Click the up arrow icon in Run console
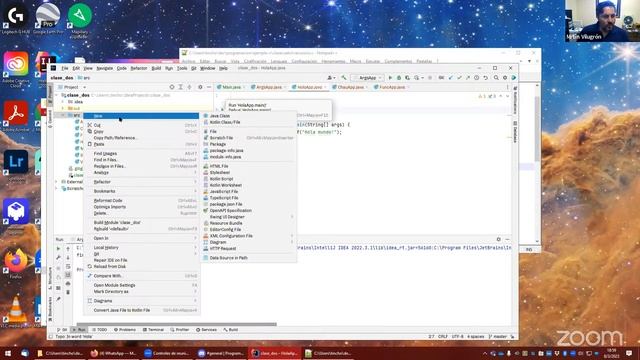The image size is (640, 360). 68,249
